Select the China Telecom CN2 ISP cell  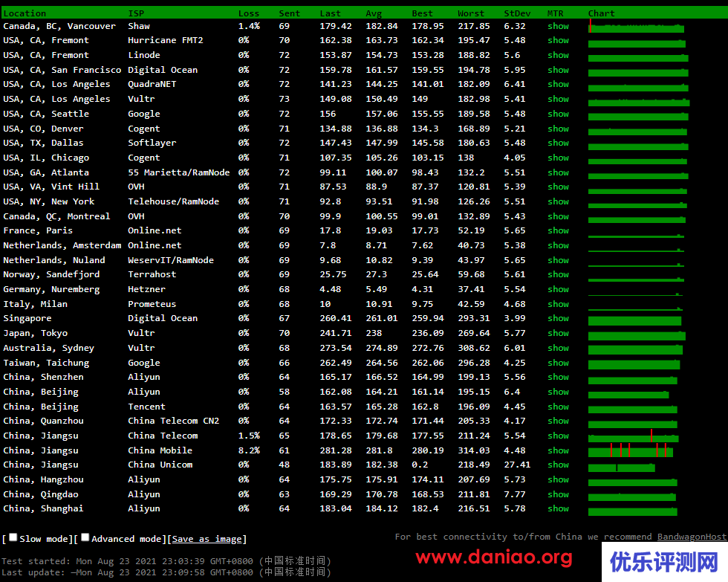point(174,421)
